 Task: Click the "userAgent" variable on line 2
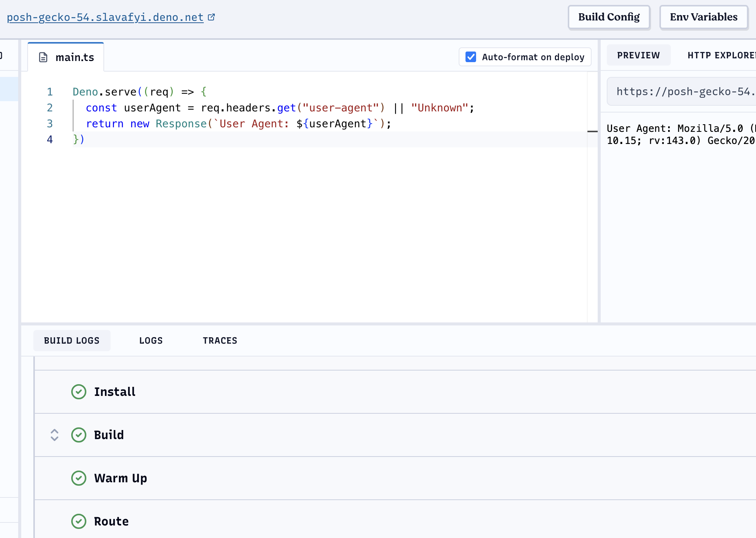coord(152,108)
